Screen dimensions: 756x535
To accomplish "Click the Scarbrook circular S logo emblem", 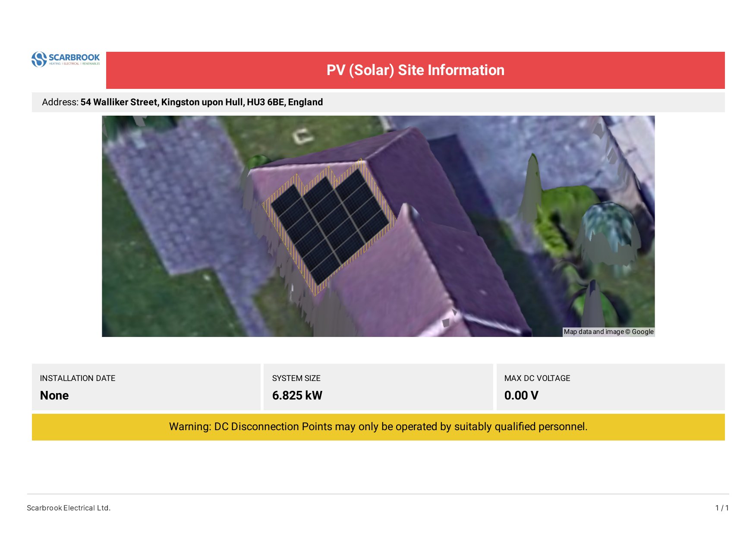I will click(x=39, y=59).
